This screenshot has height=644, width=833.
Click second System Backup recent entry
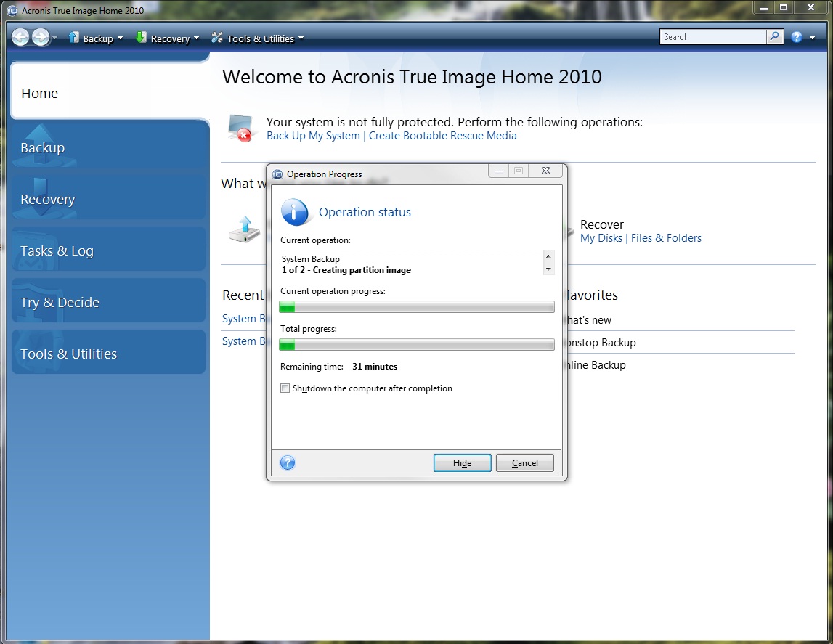tap(244, 341)
